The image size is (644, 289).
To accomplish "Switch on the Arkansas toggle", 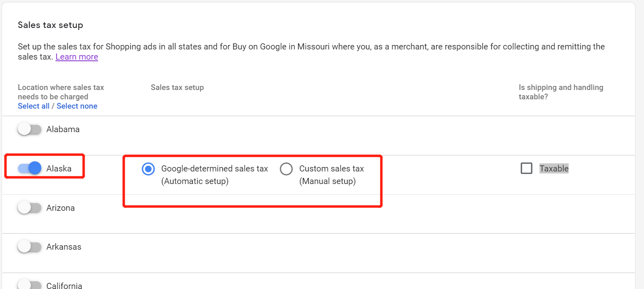I will pos(30,247).
